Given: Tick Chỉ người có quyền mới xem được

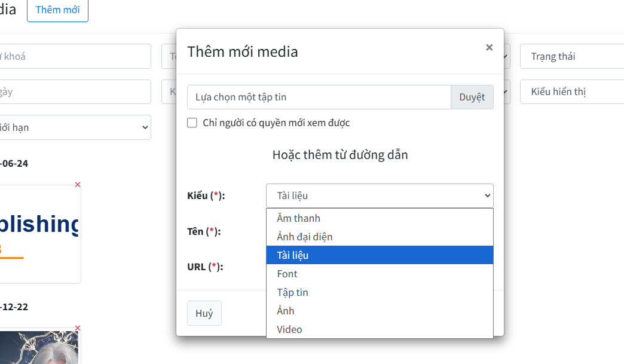Looking at the screenshot, I should click(192, 123).
